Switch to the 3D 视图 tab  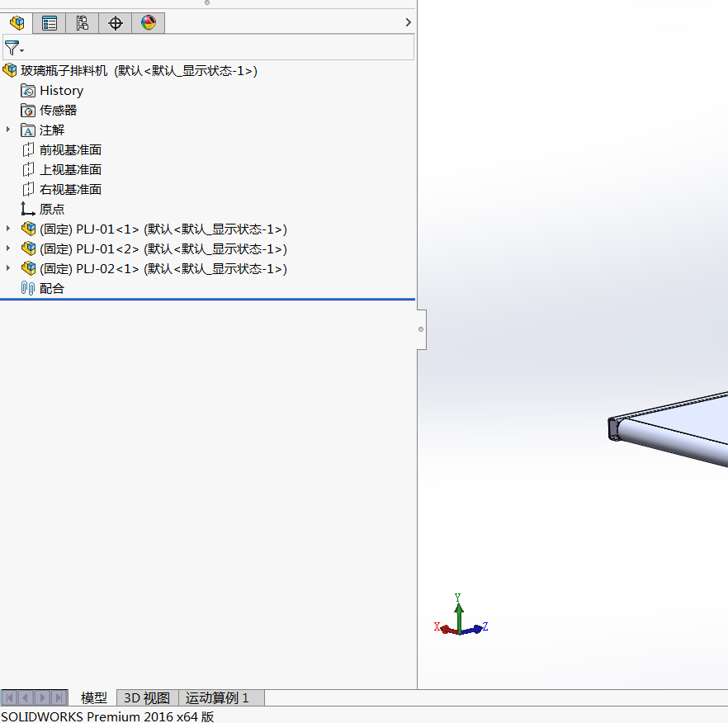pyautogui.click(x=147, y=698)
